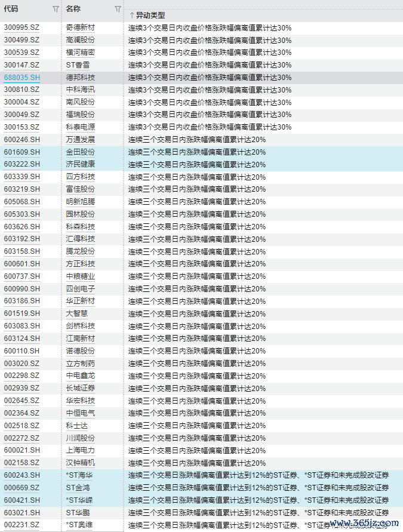403x532 pixels.
Task: Select the 上海电力 name cell
Action: point(80,450)
